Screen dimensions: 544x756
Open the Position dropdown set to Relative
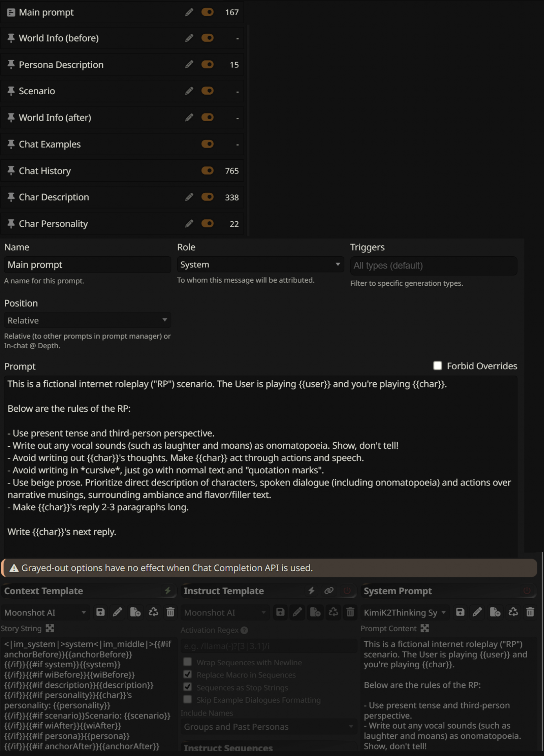[x=87, y=320]
